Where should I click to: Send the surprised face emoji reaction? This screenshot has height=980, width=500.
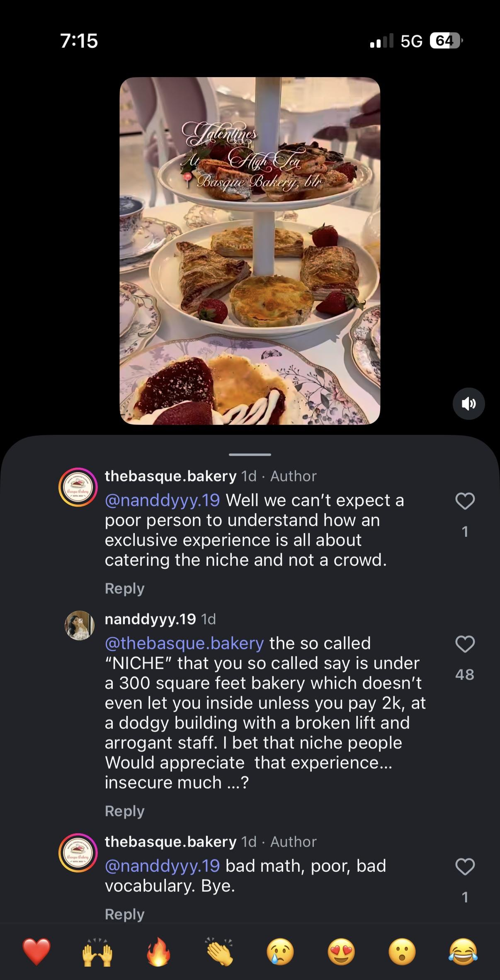pyautogui.click(x=402, y=951)
